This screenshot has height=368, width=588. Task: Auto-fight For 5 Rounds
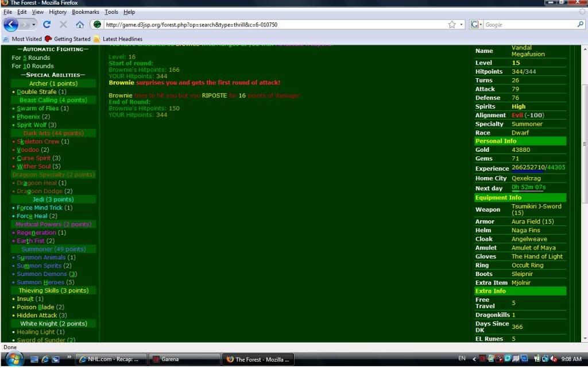point(31,57)
